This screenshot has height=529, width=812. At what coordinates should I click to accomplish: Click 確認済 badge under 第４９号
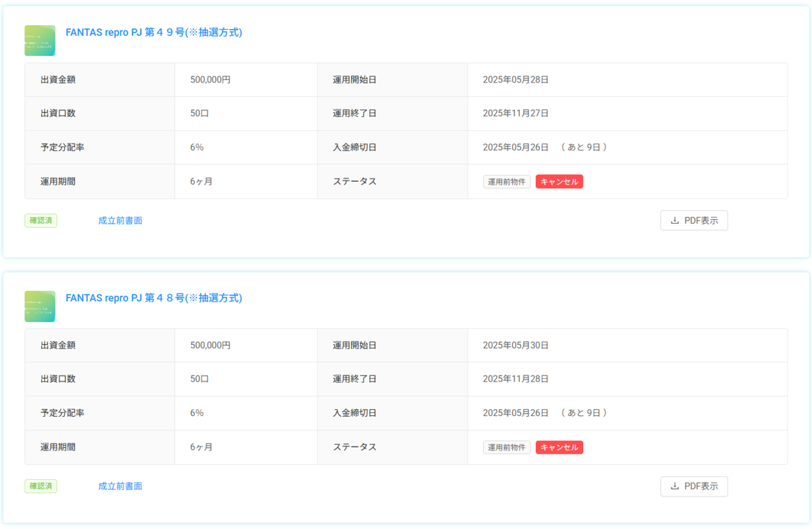[41, 221]
